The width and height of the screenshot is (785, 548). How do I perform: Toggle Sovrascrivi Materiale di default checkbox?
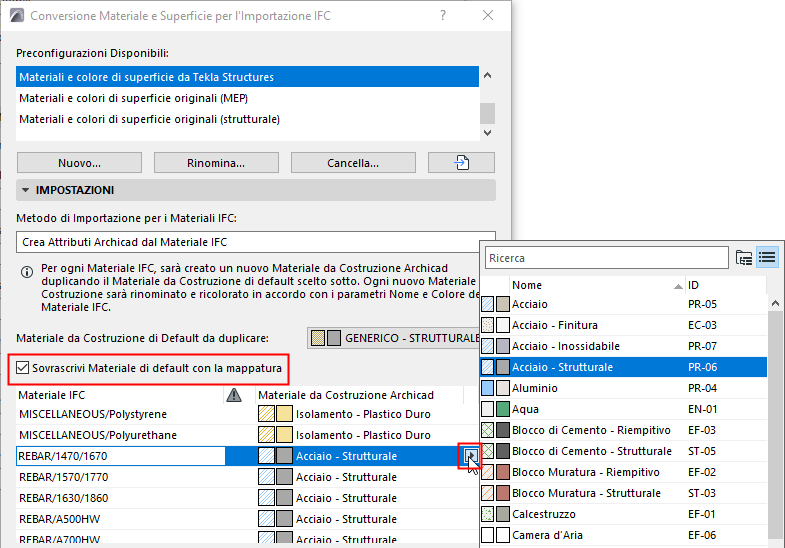pyautogui.click(x=22, y=368)
